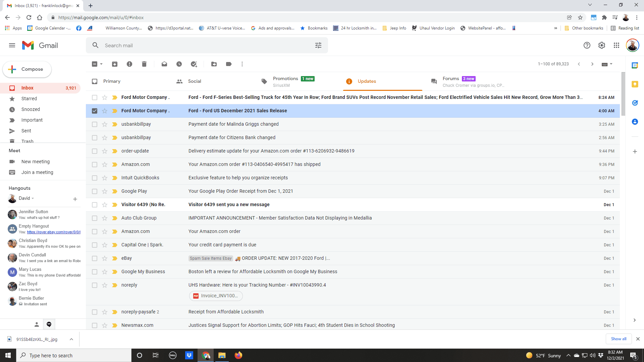Toggle importance marker on Intuit QuickBooks email
This screenshot has height=362, width=644.
coord(115,178)
